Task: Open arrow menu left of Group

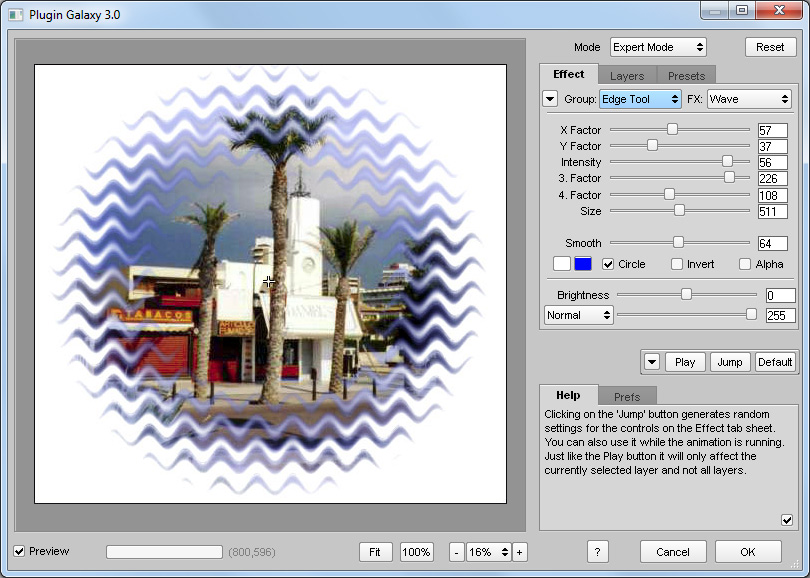Action: 550,99
